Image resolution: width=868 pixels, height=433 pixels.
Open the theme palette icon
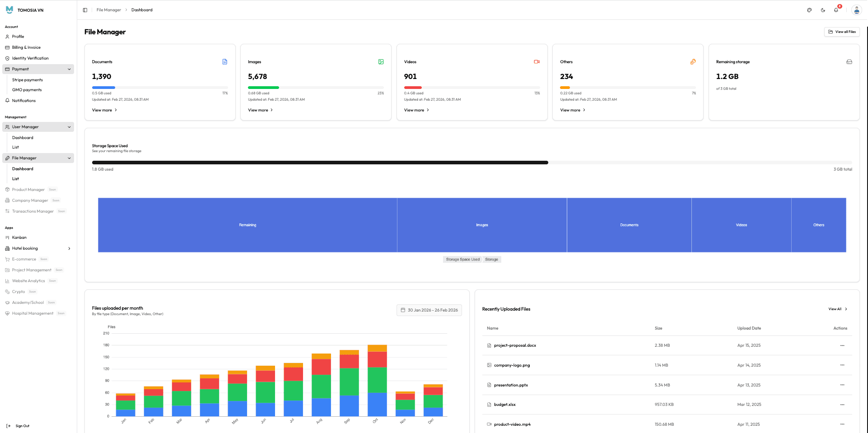tap(809, 10)
